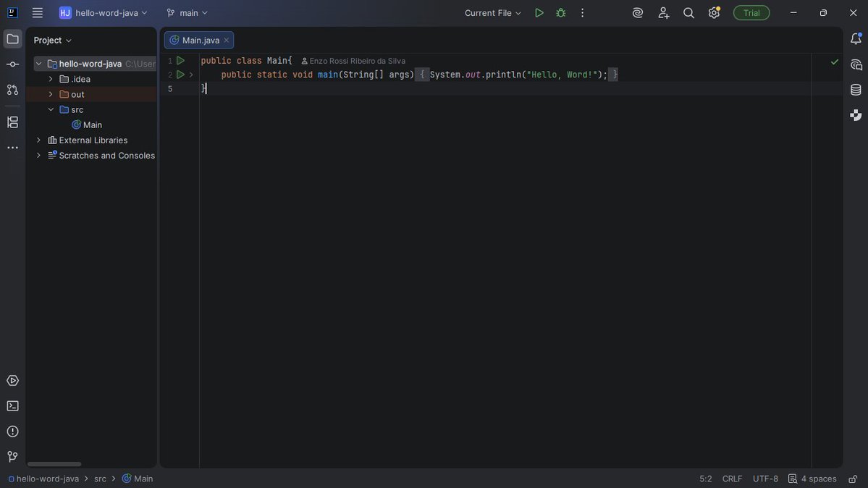Click the author hint Enzo Rossi Ribeiro da Silva
868x488 pixels.
(x=353, y=61)
